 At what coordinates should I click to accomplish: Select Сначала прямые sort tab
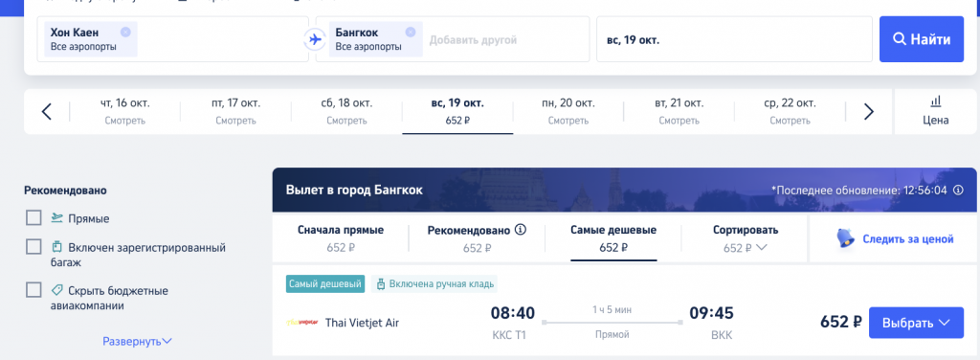click(341, 238)
